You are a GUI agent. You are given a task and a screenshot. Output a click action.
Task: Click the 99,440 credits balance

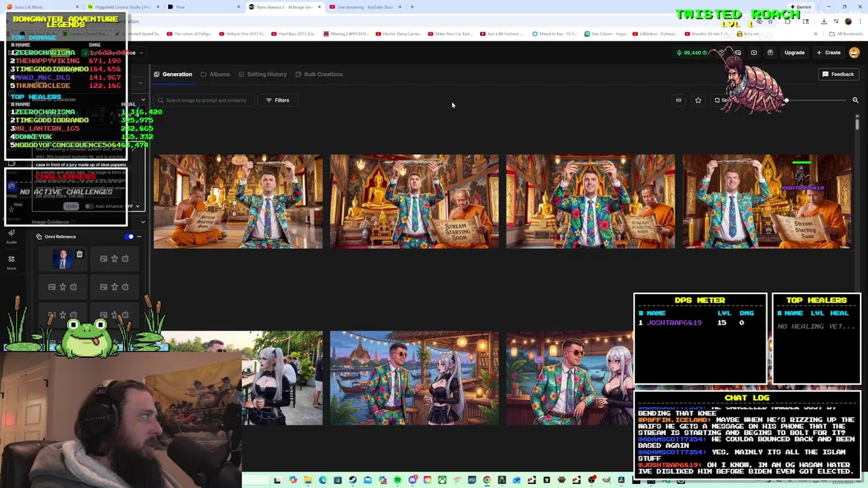click(690, 52)
